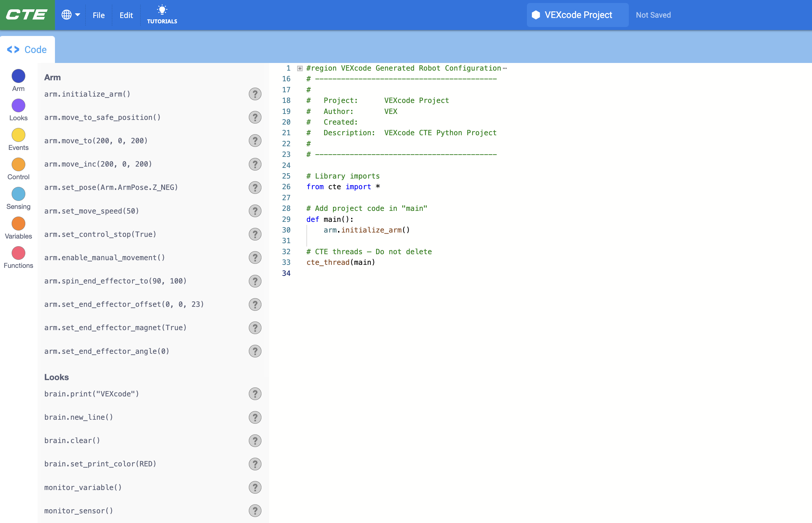
Task: Click arm.move_to_safe_position() command
Action: pos(102,118)
